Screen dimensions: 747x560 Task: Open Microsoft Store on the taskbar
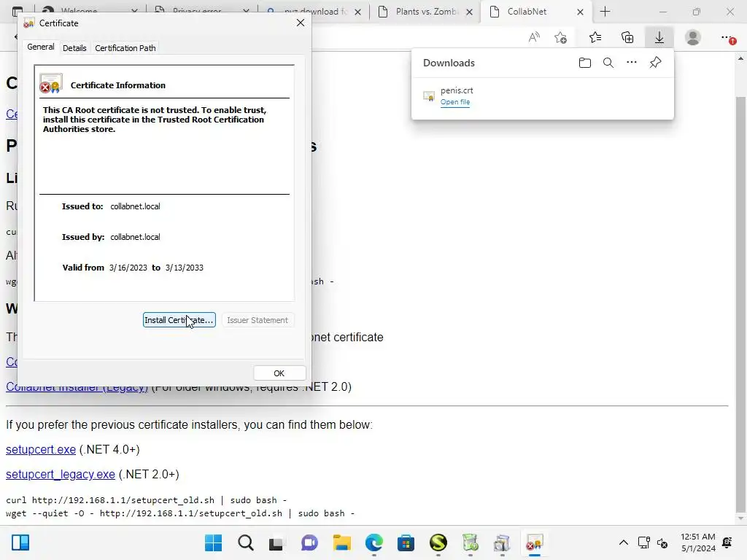(406, 542)
